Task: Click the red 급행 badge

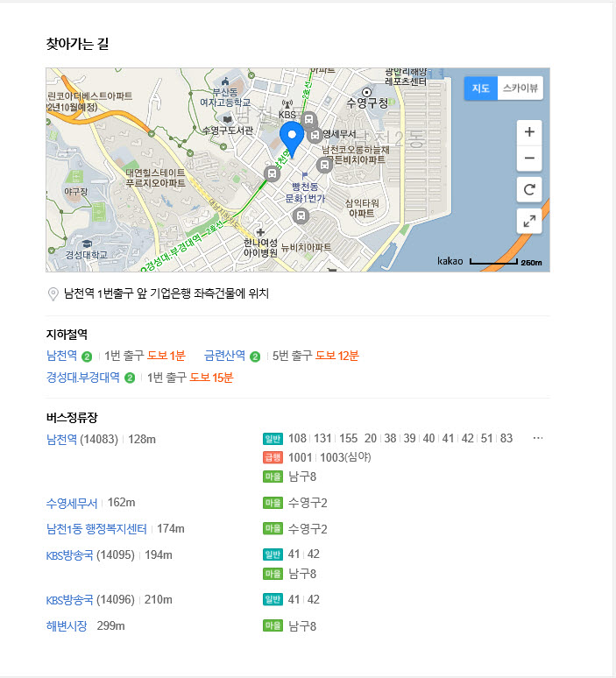Action: pos(273,457)
